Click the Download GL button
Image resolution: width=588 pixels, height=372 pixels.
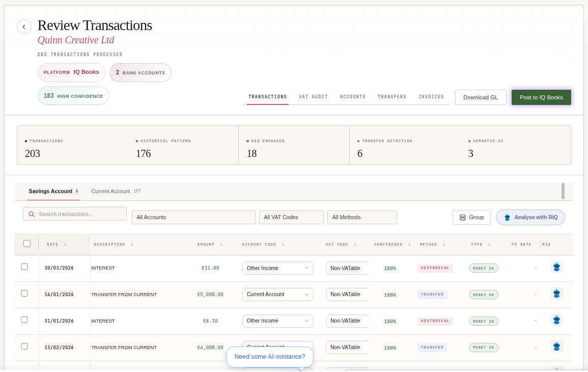(481, 97)
